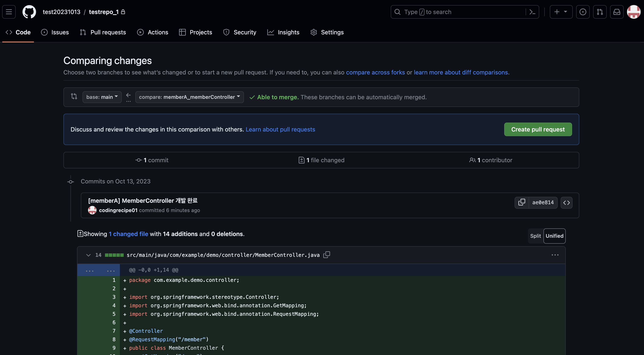Open compare: memberA_memberController dropdown
The height and width of the screenshot is (355, 644).
click(x=189, y=97)
